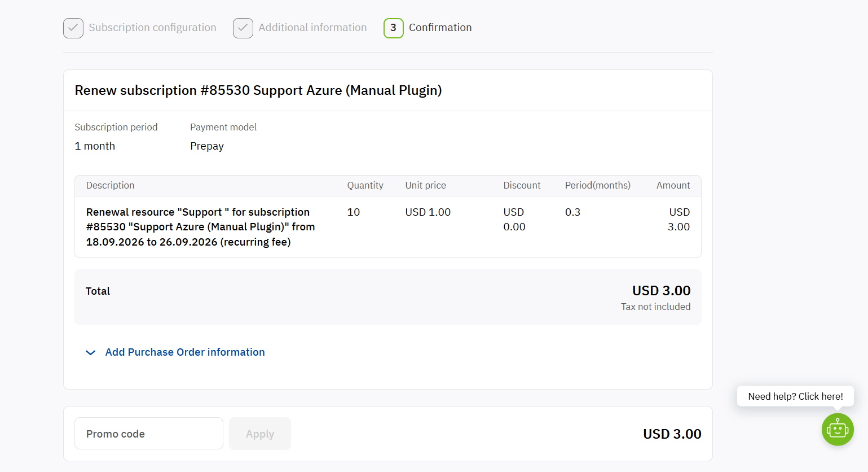This screenshot has width=868, height=472.
Task: Click the Additional information checkmark icon
Action: tap(243, 28)
